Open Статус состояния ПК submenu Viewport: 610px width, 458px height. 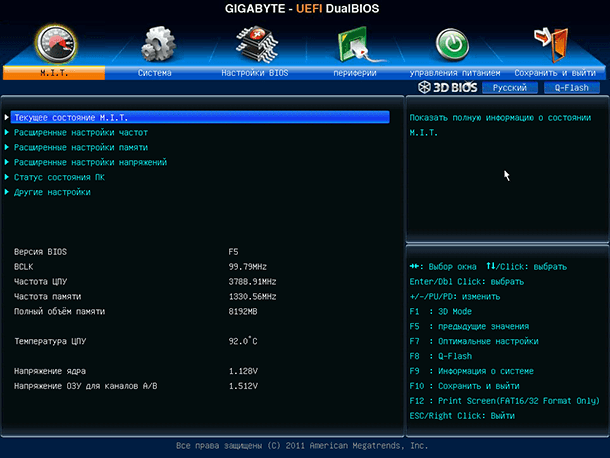(59, 177)
